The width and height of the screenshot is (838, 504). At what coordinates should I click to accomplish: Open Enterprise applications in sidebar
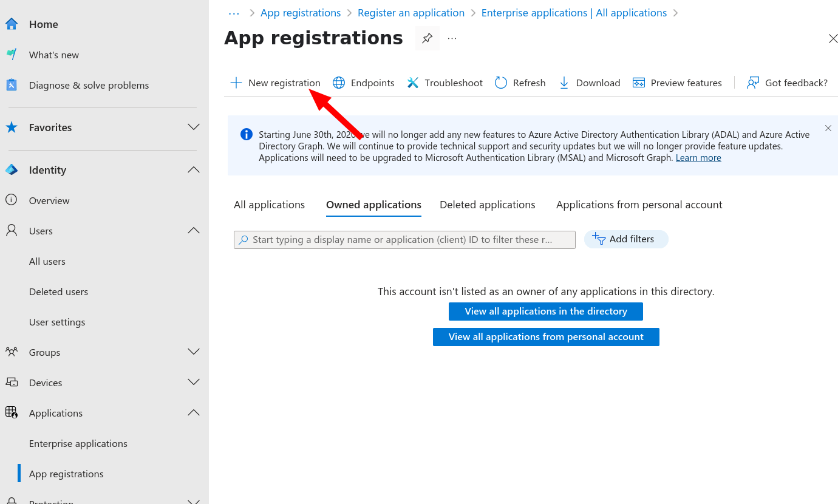pos(78,444)
